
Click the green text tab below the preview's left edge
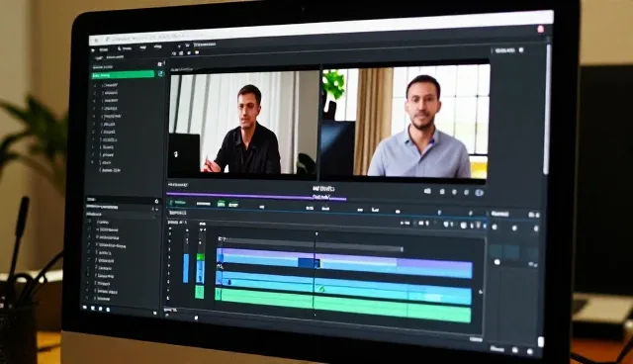click(178, 202)
